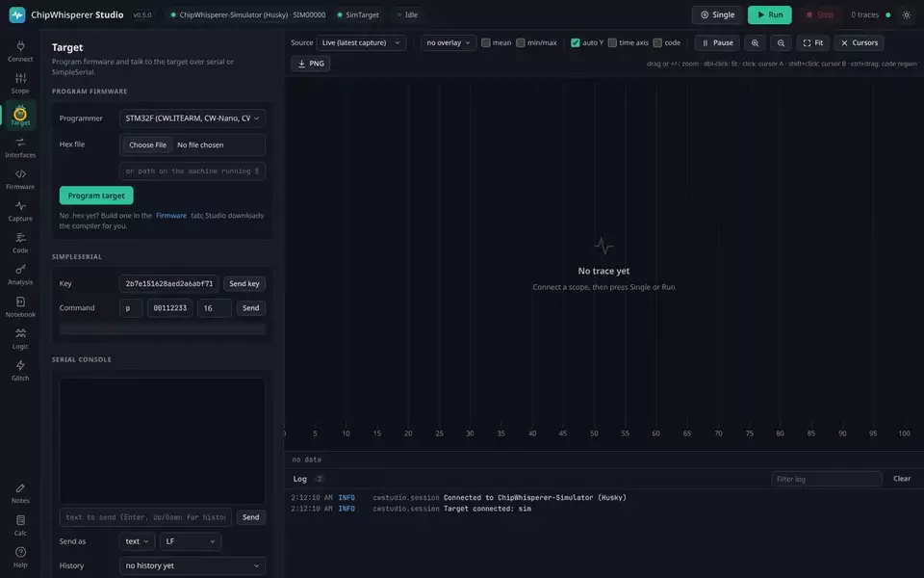The image size is (924, 578).
Task: Click the SimTarget status chip
Action: click(358, 14)
